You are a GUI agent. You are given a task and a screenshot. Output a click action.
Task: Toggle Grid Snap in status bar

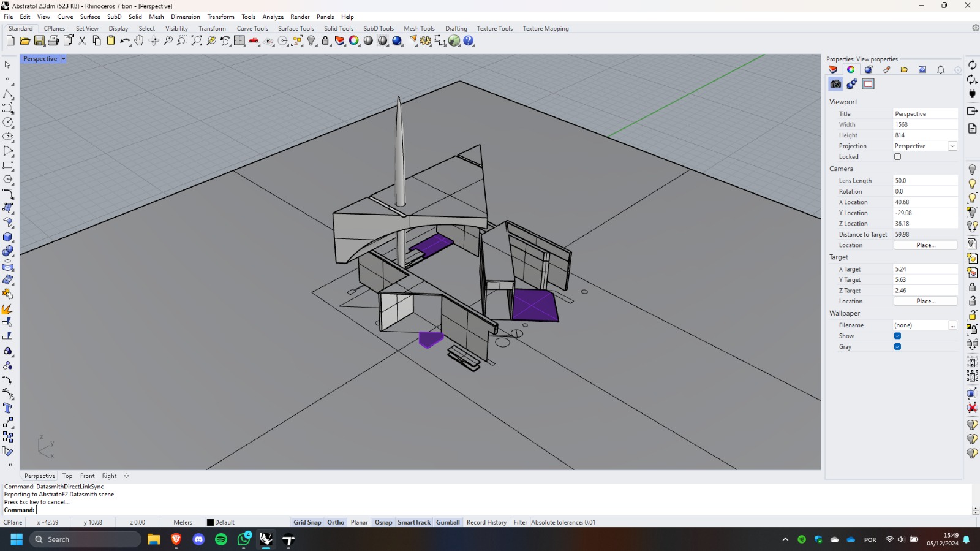[x=307, y=522]
